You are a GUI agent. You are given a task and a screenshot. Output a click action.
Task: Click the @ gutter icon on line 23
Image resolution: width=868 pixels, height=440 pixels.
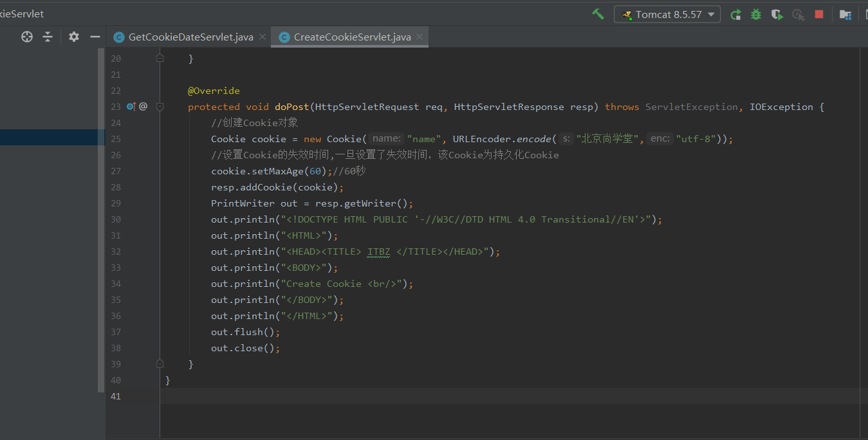143,107
